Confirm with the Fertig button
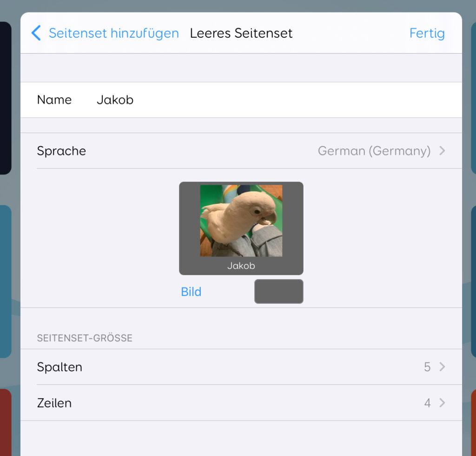Viewport: 476px width, 456px height. point(427,33)
